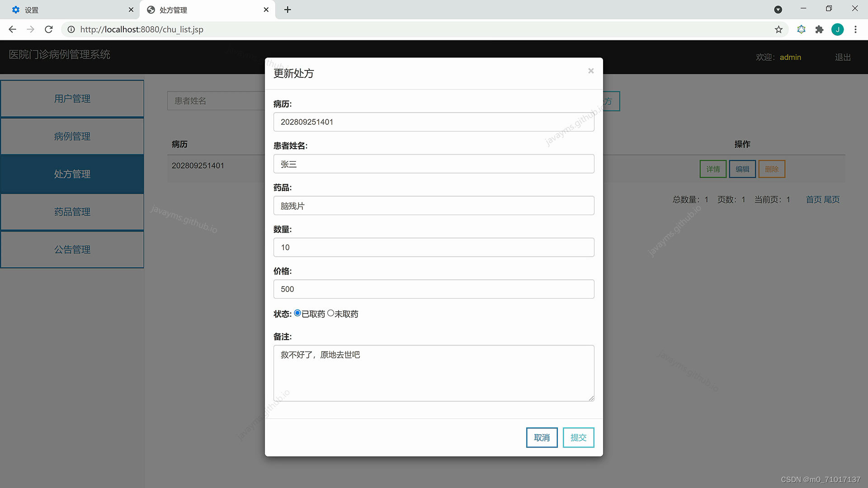Close the 设置 tab
The image size is (868, 488).
[x=131, y=9]
